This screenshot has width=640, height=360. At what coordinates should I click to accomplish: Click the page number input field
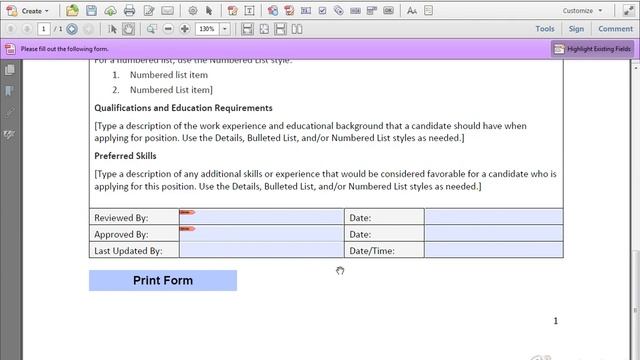pos(44,29)
